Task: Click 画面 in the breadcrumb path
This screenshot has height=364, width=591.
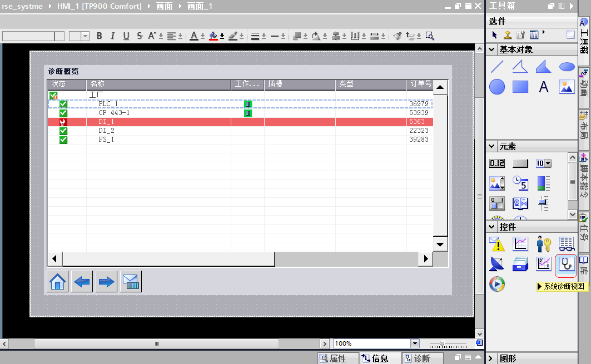Action: (x=165, y=6)
